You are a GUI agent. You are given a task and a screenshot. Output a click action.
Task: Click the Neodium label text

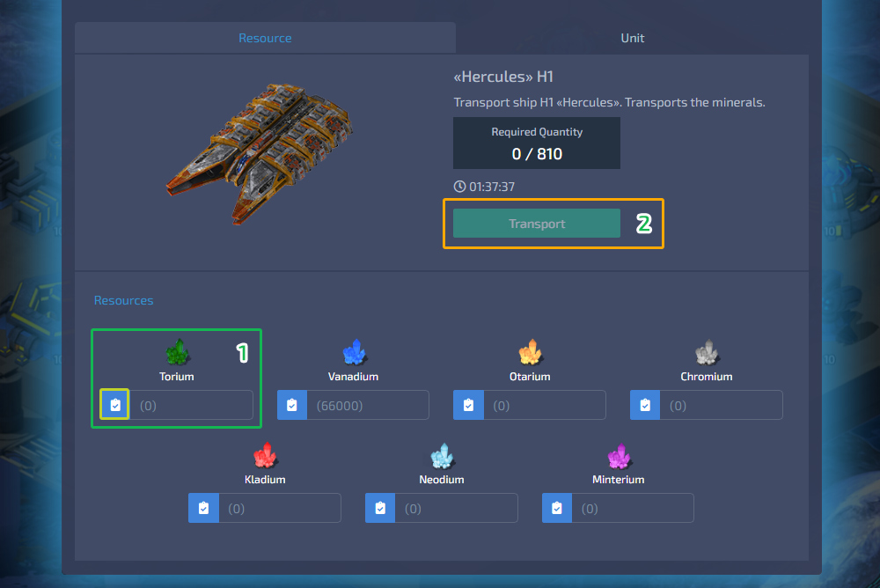tap(442, 480)
